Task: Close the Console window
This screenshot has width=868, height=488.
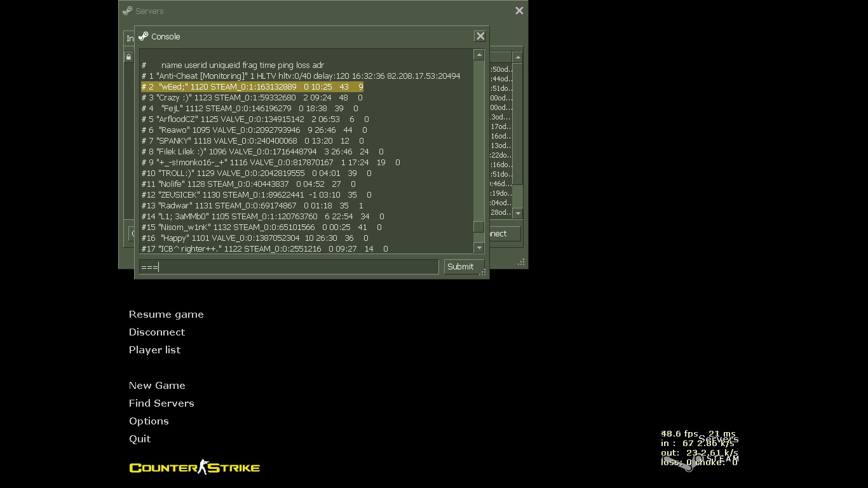Action: pyautogui.click(x=480, y=36)
